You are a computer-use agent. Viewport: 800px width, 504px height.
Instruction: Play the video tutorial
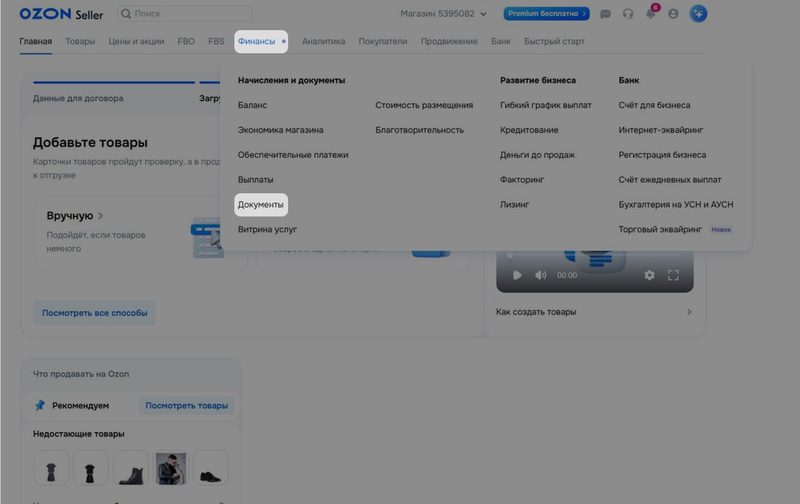(517, 275)
